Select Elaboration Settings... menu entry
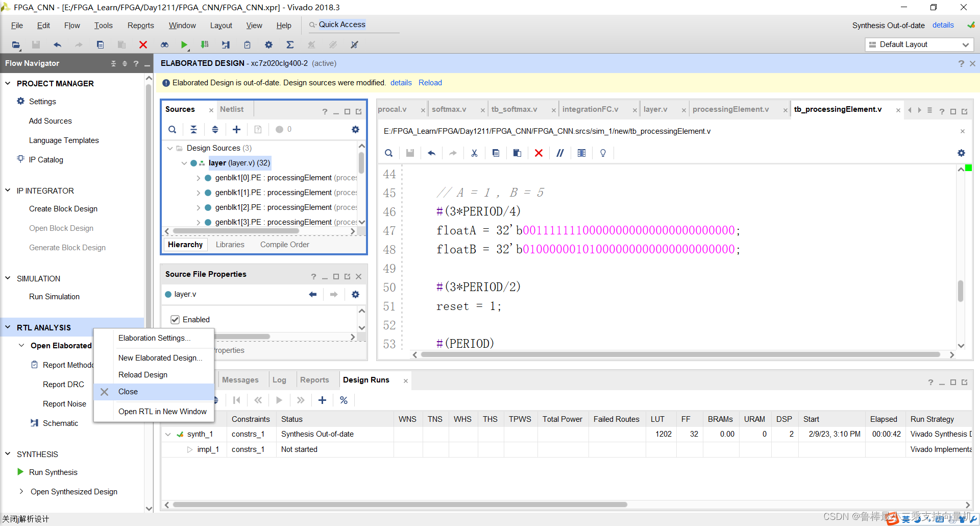The image size is (980, 526). pyautogui.click(x=154, y=338)
